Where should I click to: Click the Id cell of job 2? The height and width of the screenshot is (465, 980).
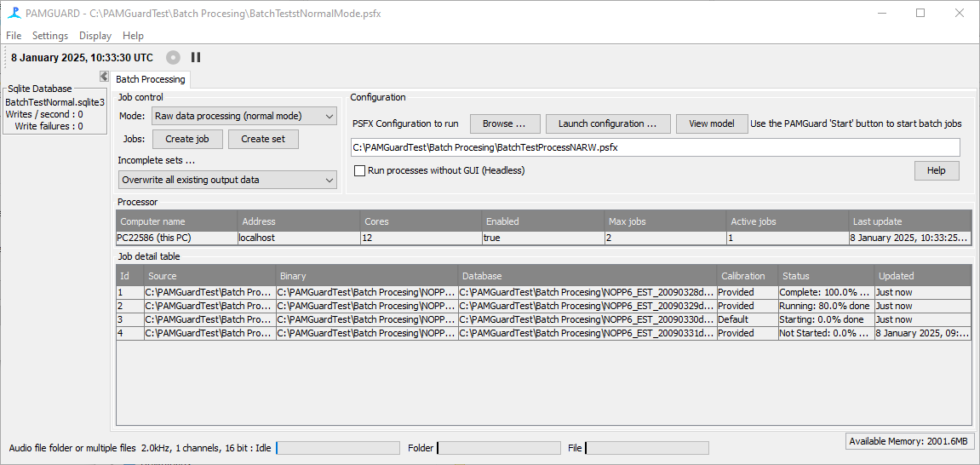130,307
